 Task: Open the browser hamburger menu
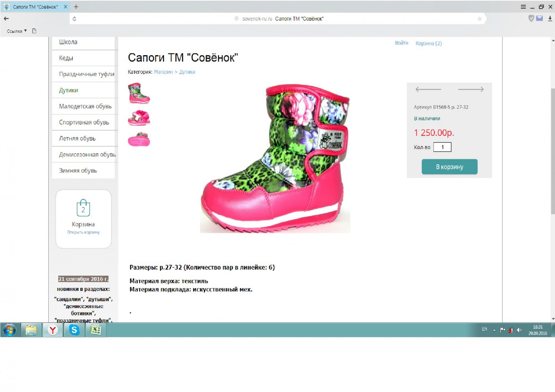(x=523, y=7)
